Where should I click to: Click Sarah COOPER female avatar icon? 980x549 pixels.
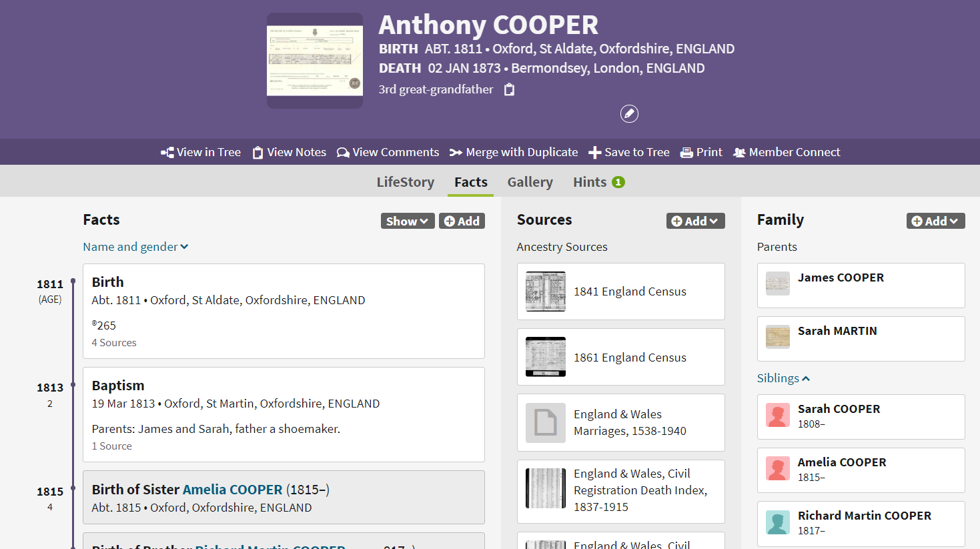click(x=778, y=415)
